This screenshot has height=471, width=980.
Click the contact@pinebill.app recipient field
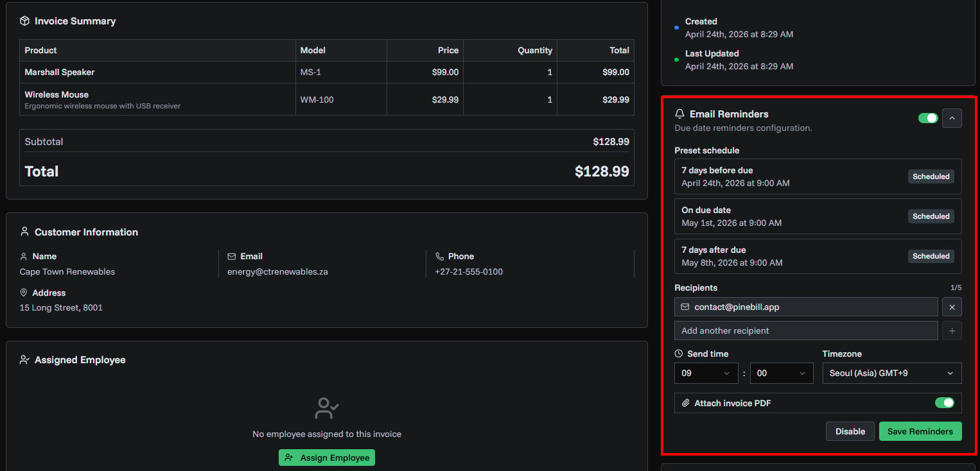coord(806,307)
